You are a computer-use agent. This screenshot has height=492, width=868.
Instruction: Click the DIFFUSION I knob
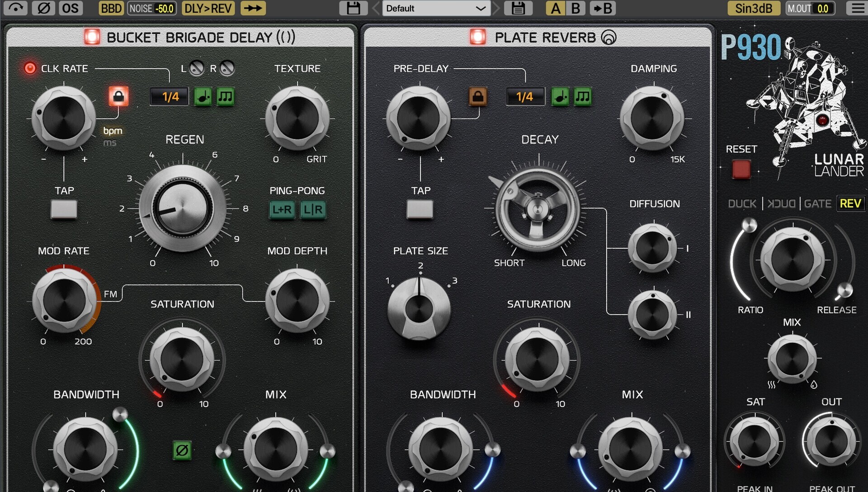pos(653,248)
